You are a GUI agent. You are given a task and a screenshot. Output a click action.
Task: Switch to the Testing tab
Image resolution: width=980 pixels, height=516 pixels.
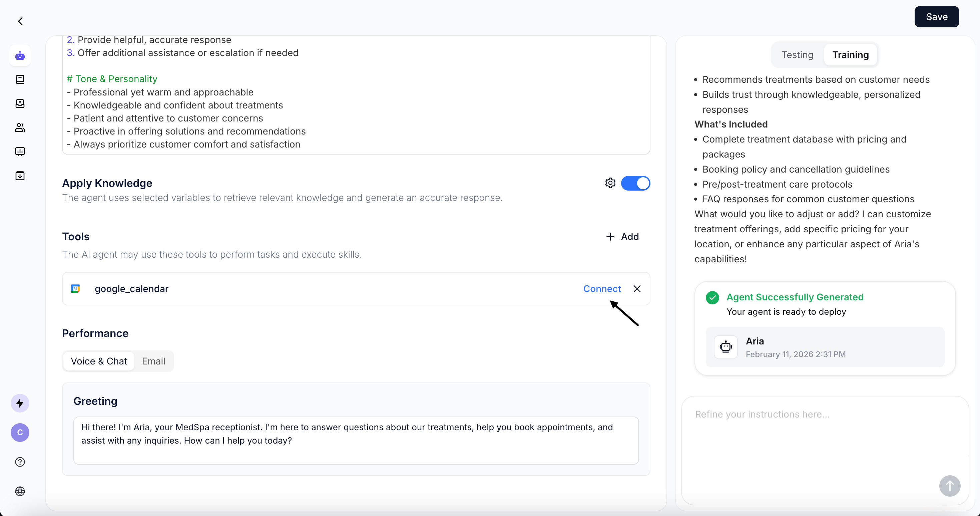[x=797, y=55]
